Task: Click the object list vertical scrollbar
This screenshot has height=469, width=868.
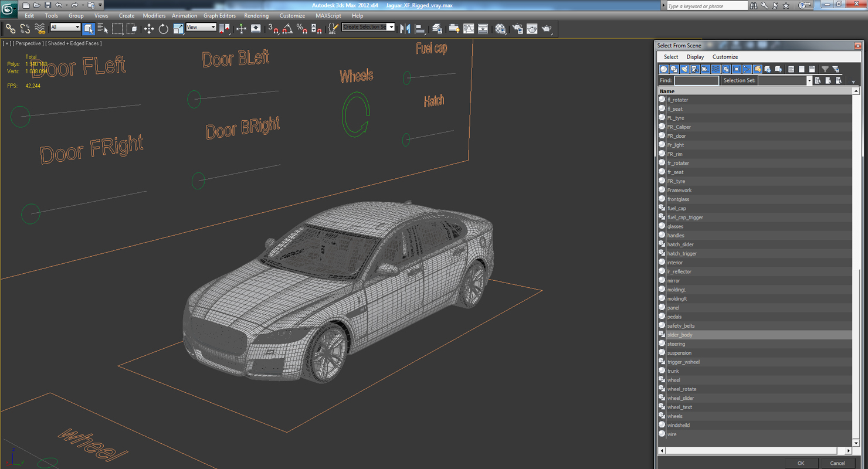Action: (x=856, y=267)
